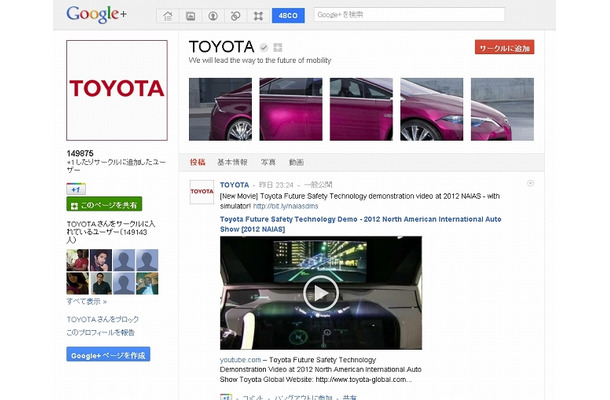610x400 pixels.
Task: Open the post options dropdown arrow
Action: pos(530,183)
